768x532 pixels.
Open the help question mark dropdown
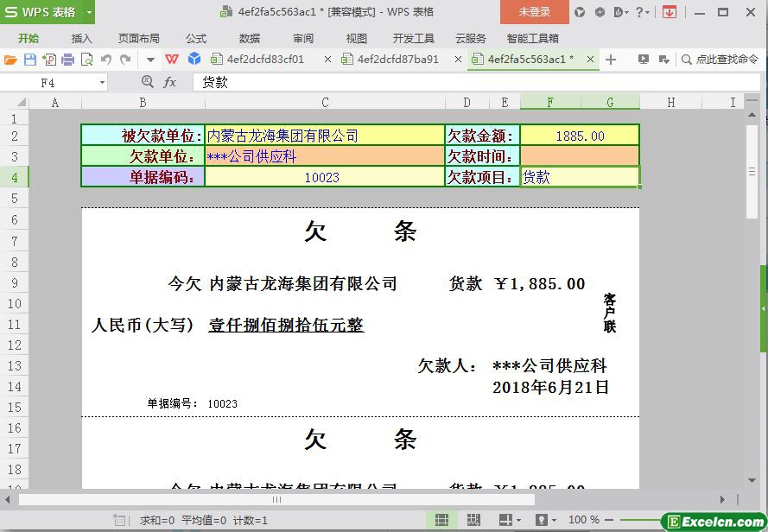642,12
